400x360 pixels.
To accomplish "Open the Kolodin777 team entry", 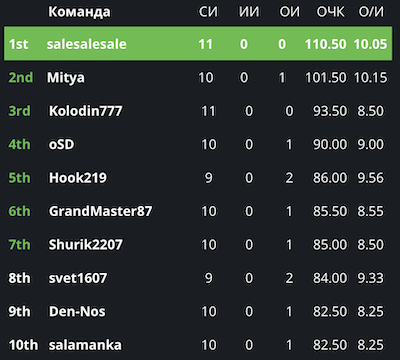I will click(x=86, y=111).
